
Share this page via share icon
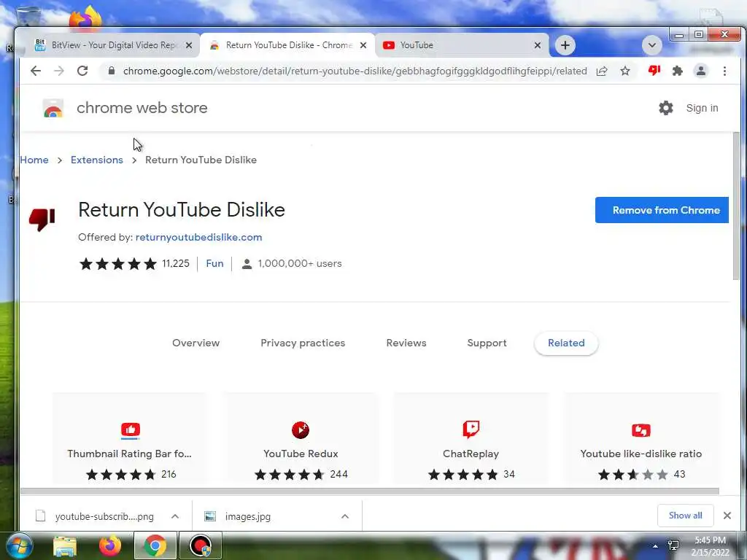point(602,71)
